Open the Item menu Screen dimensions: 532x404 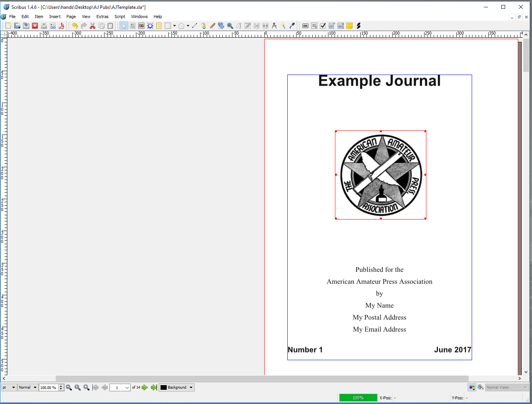(x=39, y=17)
